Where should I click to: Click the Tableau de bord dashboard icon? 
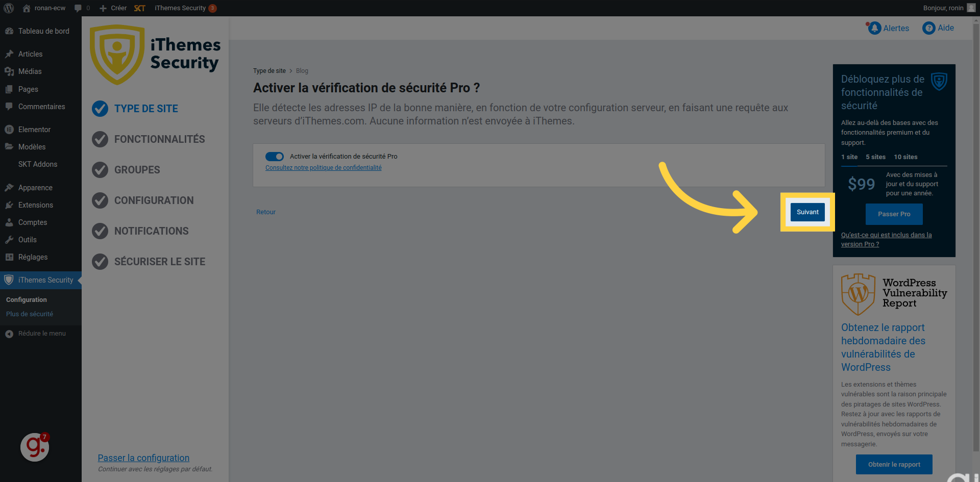(9, 31)
